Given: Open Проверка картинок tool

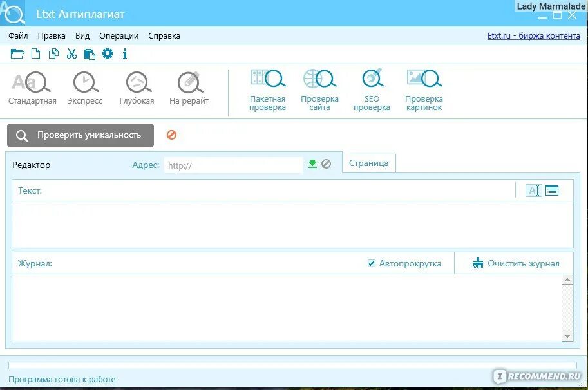Looking at the screenshot, I should pos(424,90).
